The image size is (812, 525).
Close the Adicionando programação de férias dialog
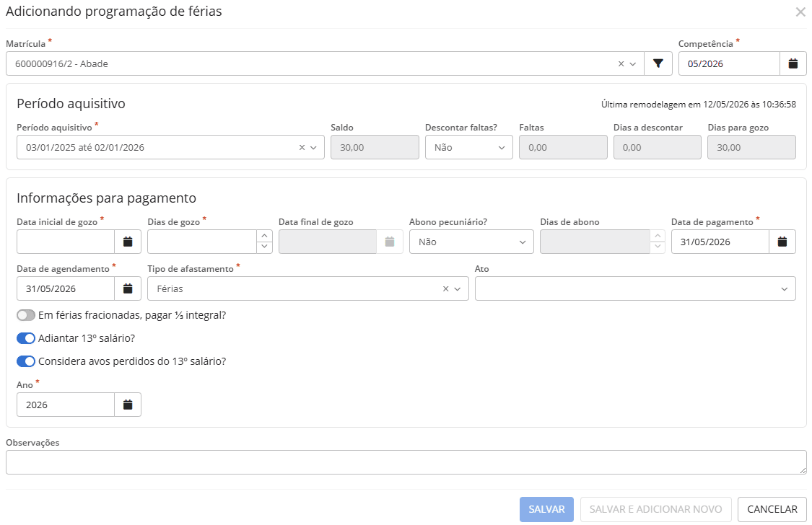800,12
